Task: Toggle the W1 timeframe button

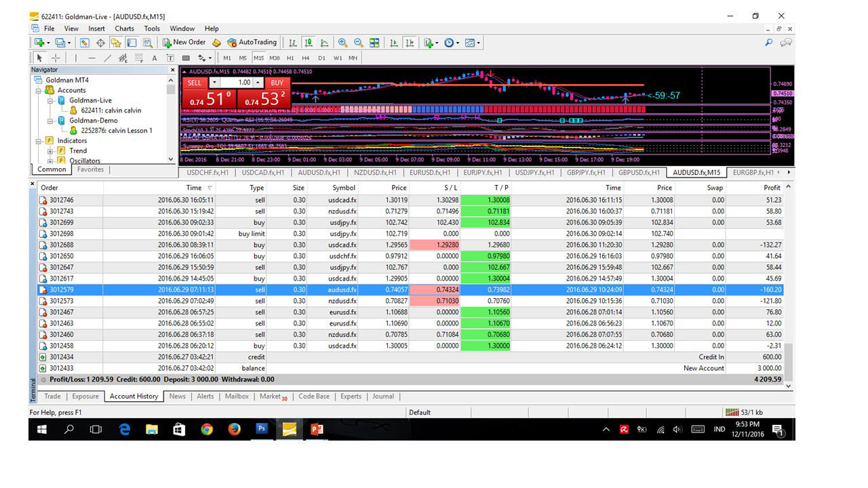Action: point(338,58)
